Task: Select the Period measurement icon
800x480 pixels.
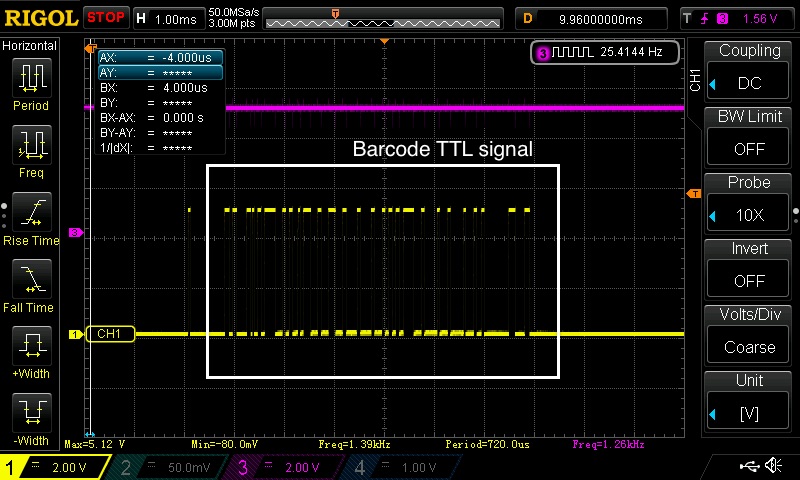Action: (x=32, y=78)
